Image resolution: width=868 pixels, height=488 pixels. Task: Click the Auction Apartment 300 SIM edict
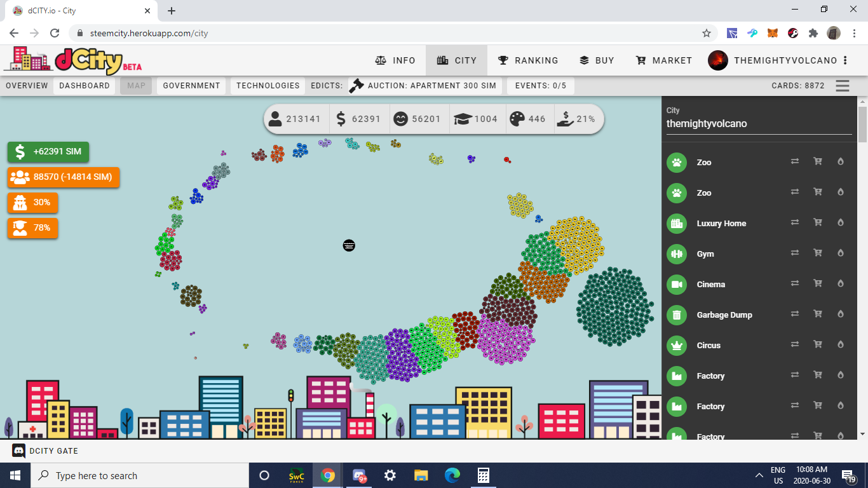coord(424,86)
